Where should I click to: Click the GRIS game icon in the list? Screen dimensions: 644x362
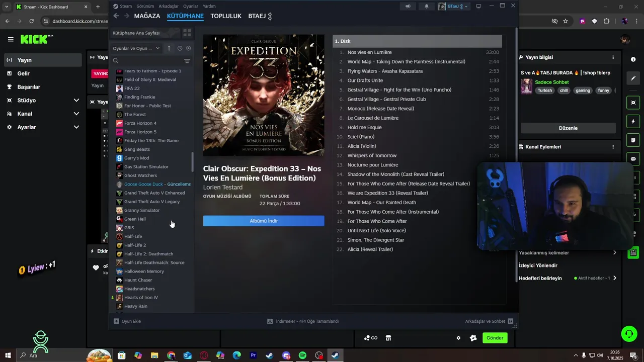click(x=119, y=228)
